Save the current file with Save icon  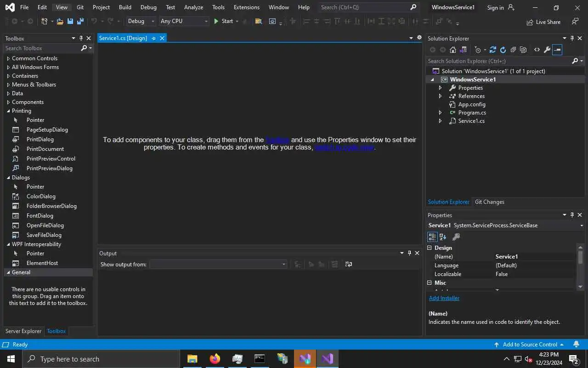coord(70,21)
